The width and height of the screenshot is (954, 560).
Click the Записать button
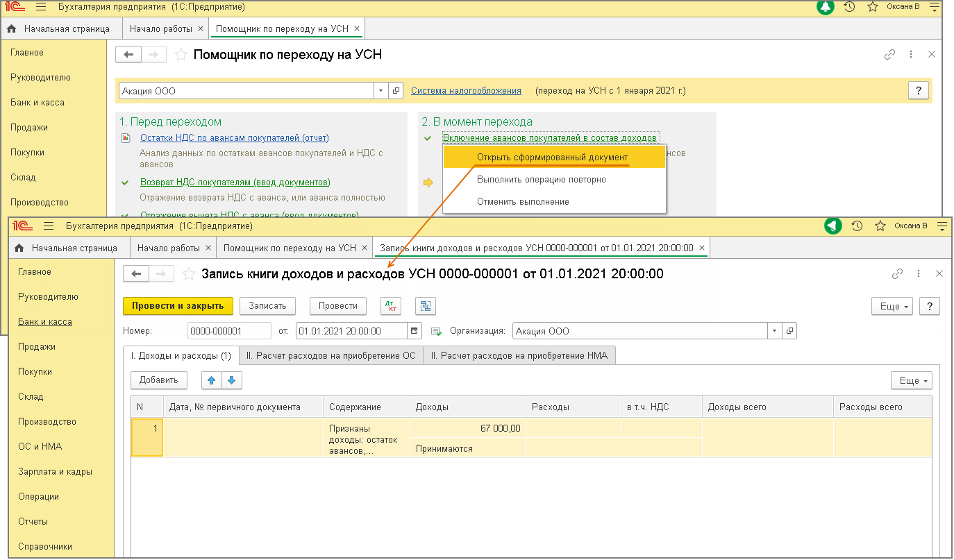point(267,306)
